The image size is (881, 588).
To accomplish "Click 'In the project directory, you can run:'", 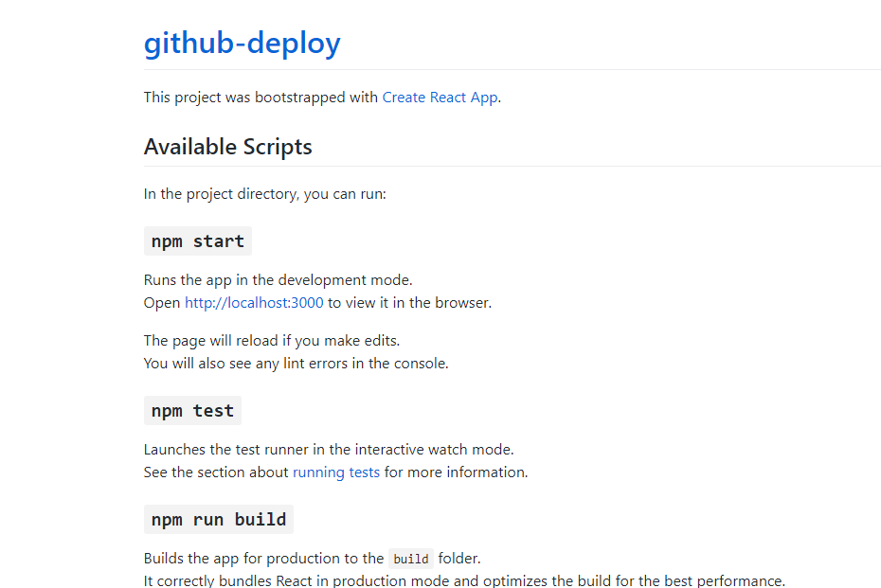I will click(264, 194).
